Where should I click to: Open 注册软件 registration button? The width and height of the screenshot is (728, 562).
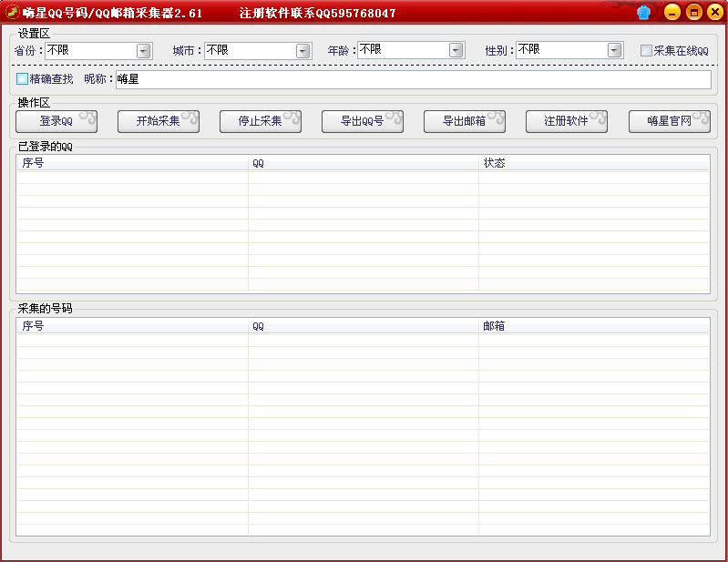566,121
